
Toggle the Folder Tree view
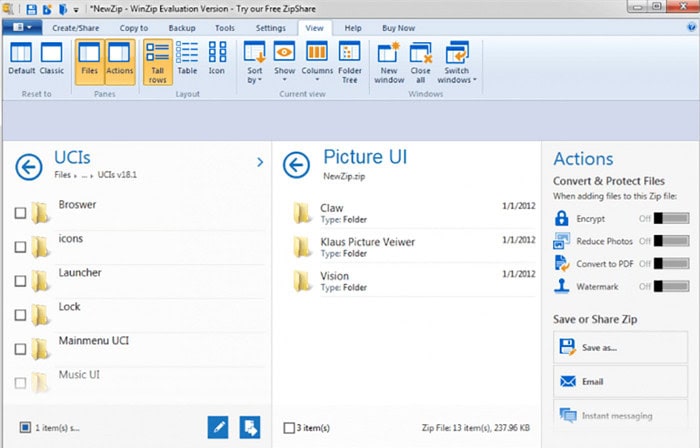point(350,62)
